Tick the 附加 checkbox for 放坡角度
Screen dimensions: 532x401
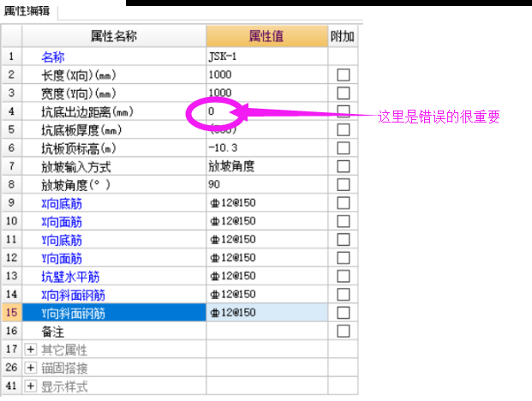click(x=344, y=185)
